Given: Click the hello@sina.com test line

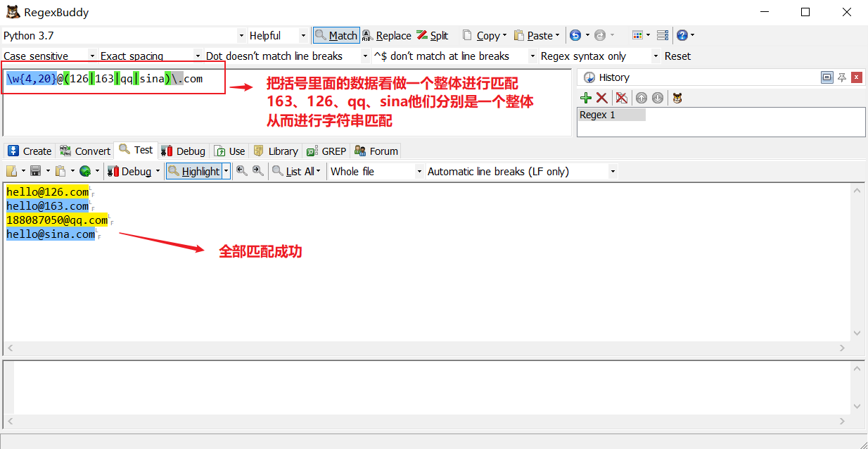Looking at the screenshot, I should coord(51,234).
